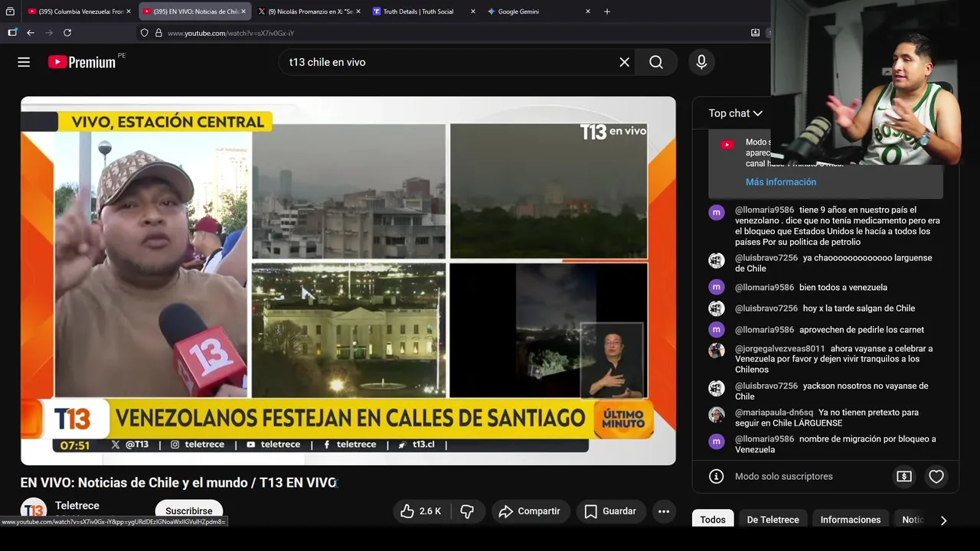Expand the Top chat dropdown
The height and width of the screenshot is (551, 980).
pyautogui.click(x=735, y=113)
